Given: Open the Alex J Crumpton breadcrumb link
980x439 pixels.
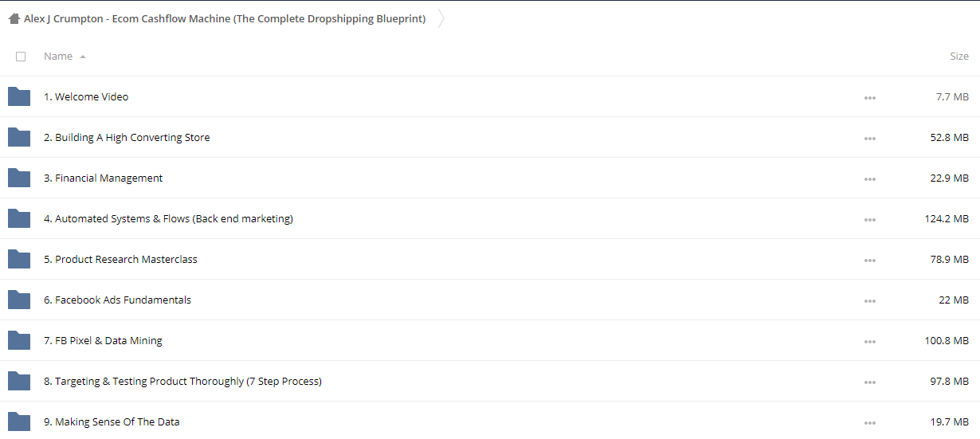Looking at the screenshot, I should click(225, 18).
